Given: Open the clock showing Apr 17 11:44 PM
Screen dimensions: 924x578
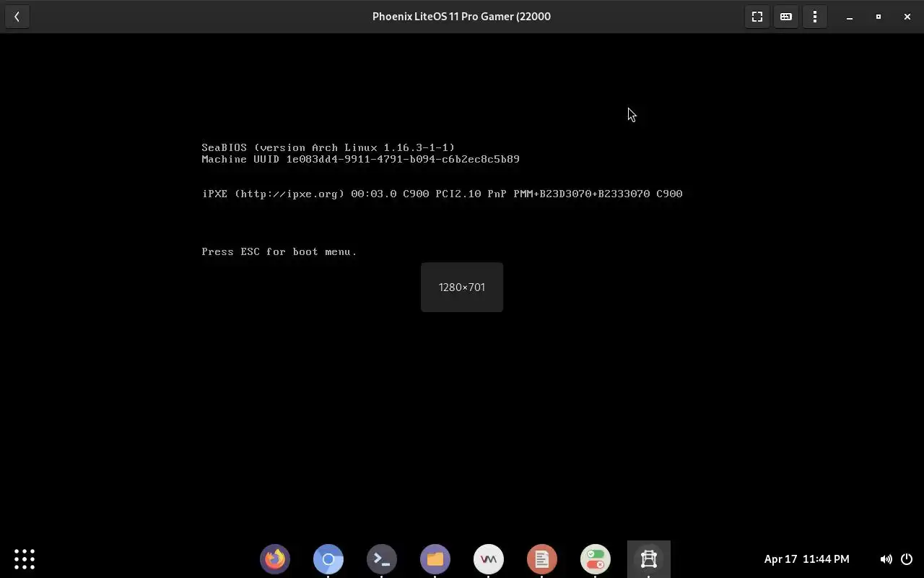Looking at the screenshot, I should [806, 559].
